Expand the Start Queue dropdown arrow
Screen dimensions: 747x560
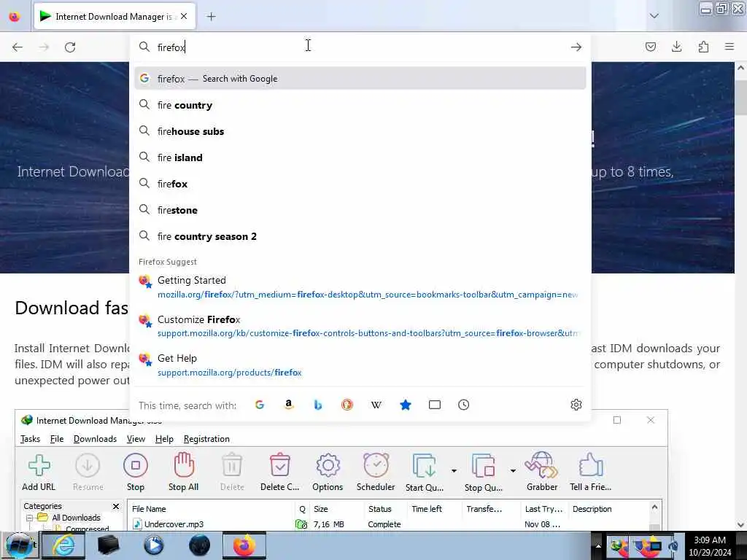coord(454,471)
